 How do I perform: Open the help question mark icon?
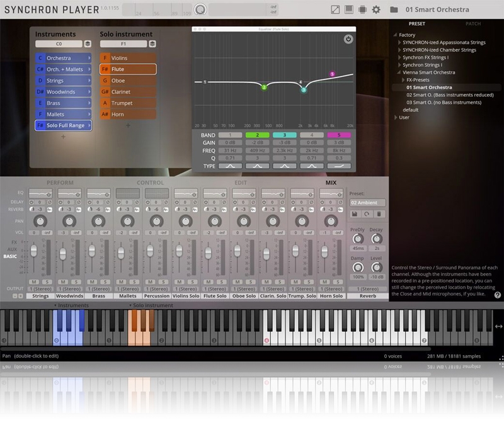click(x=497, y=295)
